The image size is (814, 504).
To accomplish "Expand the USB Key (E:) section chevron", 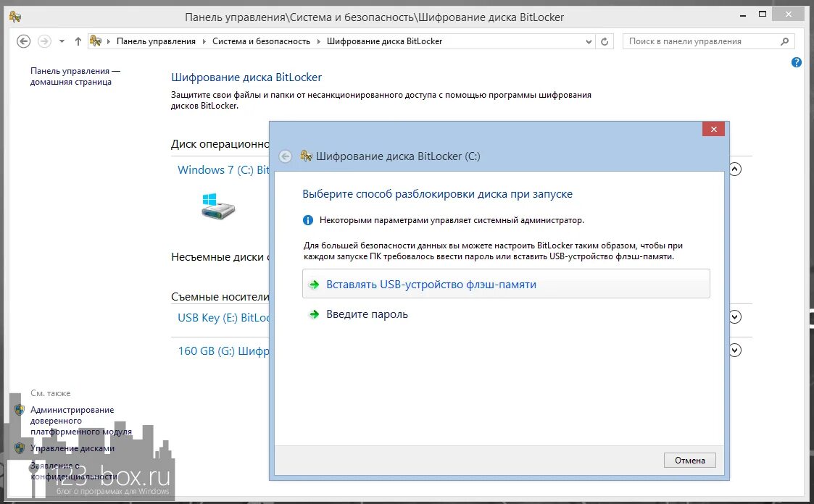I will 735,317.
